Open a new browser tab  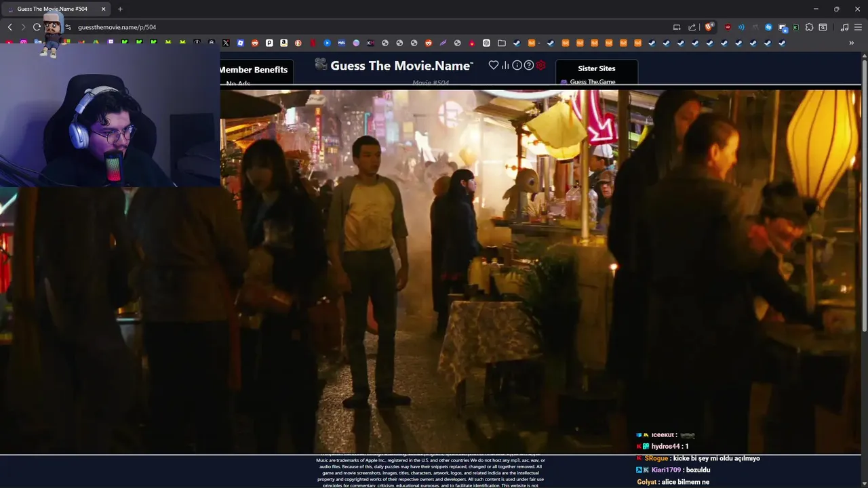120,9
